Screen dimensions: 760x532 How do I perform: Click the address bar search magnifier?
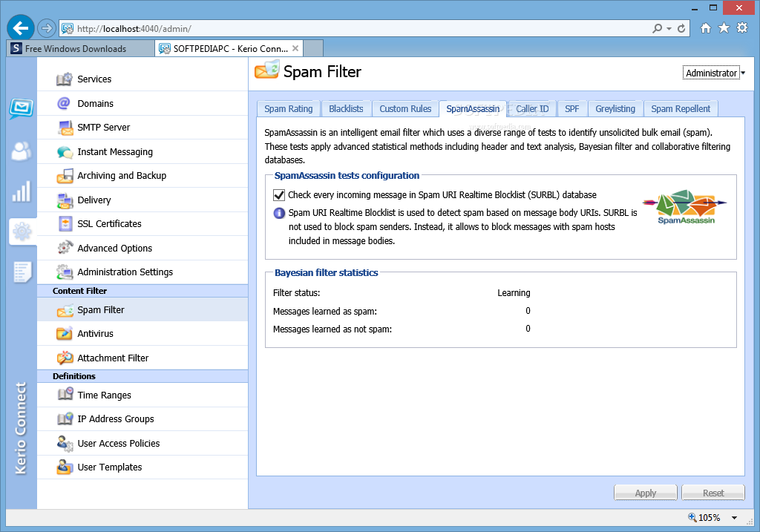click(658, 29)
